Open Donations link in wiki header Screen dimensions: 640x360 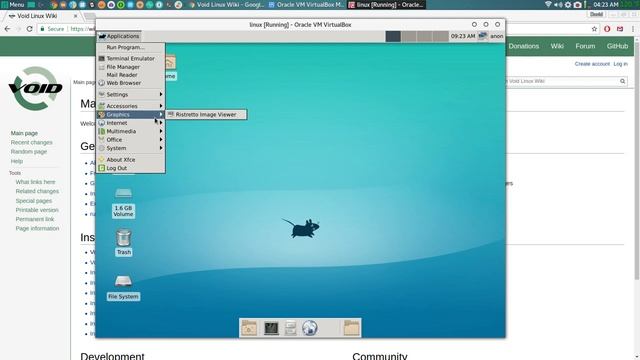click(524, 46)
